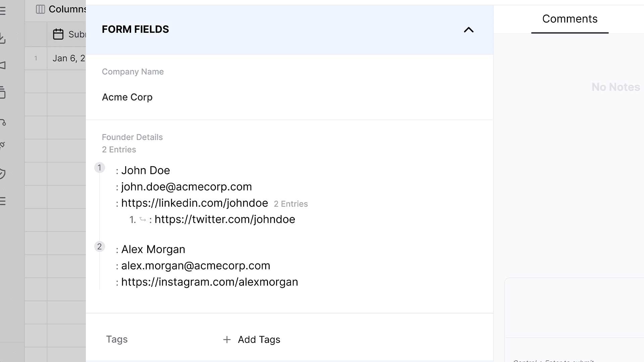Click the comment text input box

coord(574,308)
